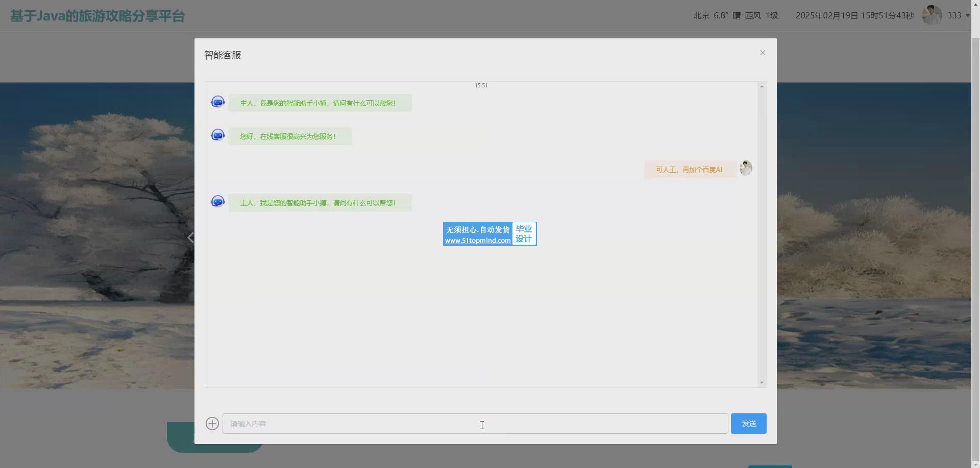Focus the 请输入内容 message input field
This screenshot has width=980, height=468.
pyautogui.click(x=475, y=424)
